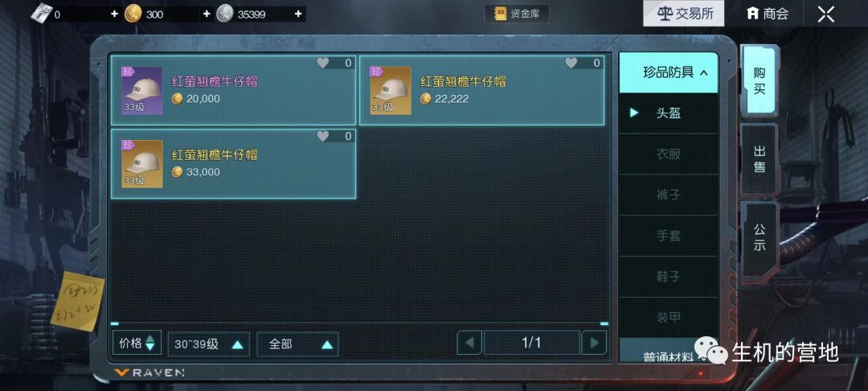The height and width of the screenshot is (391, 868).
Task: Open the 商会 guild page
Action: (x=768, y=14)
